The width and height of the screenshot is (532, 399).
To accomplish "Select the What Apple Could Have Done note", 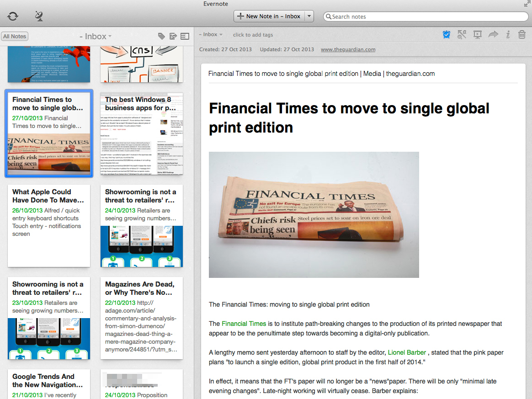I will point(49,226).
